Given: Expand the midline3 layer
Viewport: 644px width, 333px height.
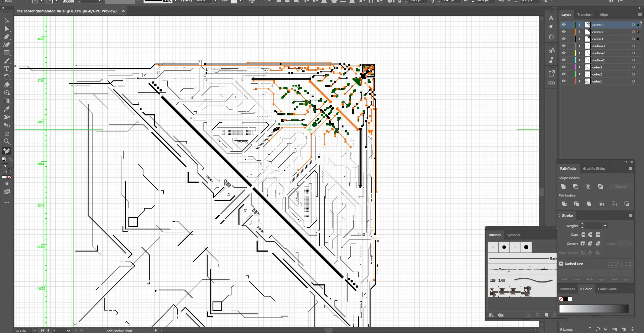Looking at the screenshot, I should [579, 46].
